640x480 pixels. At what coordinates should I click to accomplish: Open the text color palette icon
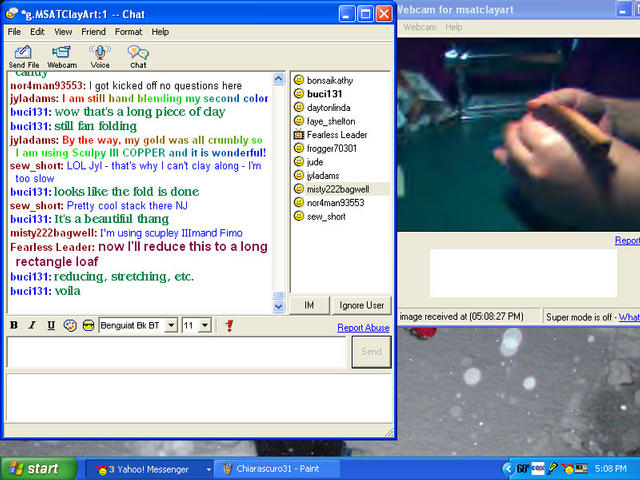tap(70, 325)
